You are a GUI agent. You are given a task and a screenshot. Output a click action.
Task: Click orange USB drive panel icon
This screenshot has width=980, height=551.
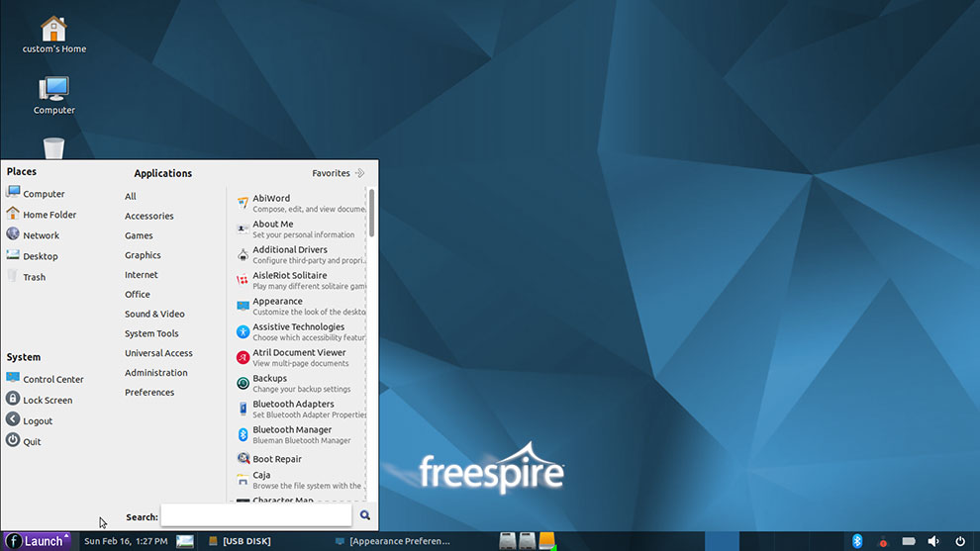pyautogui.click(x=546, y=541)
